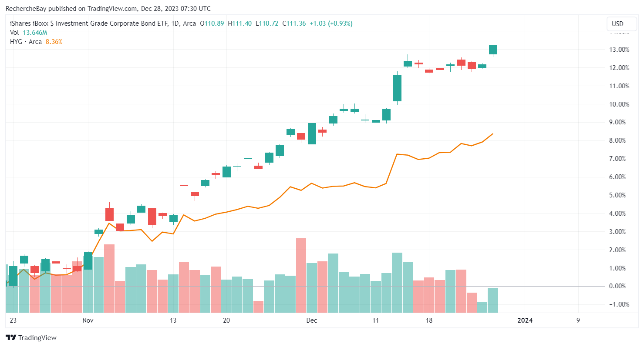Screen dimensions: 644x347
Task: Click the latest green candle near 13%
Action: pos(493,50)
